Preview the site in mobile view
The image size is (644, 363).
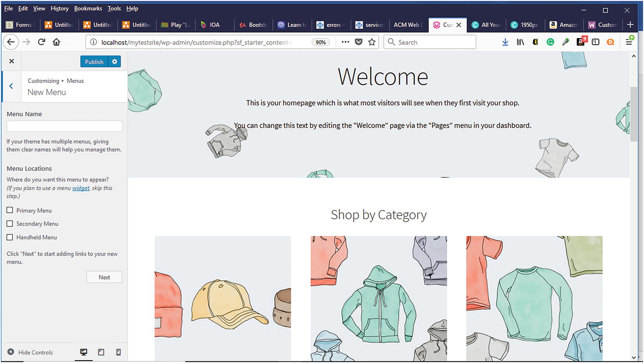118,352
